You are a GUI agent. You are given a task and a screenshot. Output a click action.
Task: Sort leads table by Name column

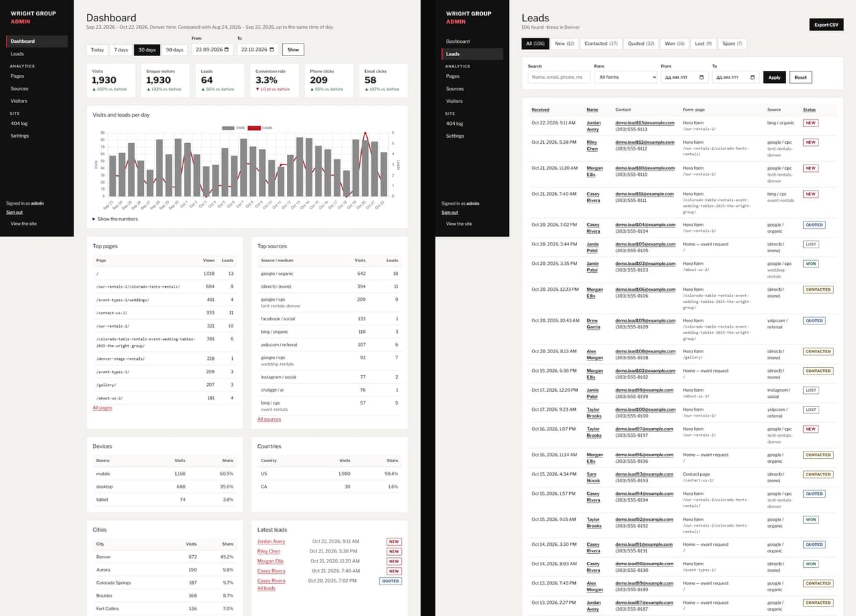pos(592,110)
